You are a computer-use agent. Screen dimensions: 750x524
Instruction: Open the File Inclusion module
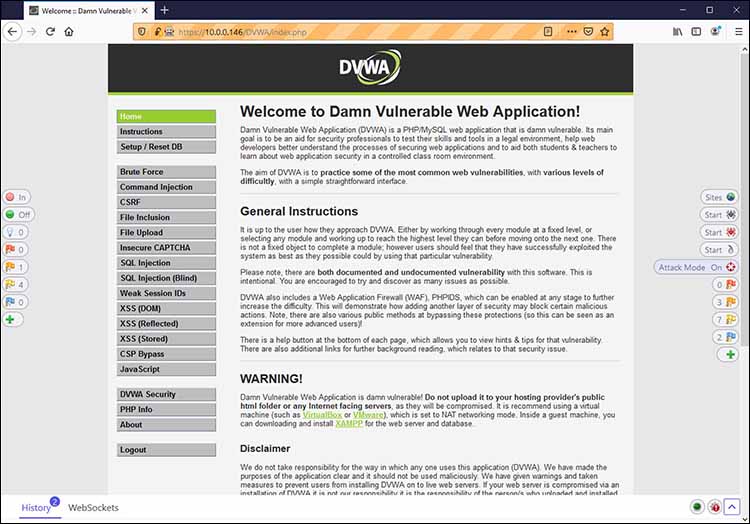point(166,218)
